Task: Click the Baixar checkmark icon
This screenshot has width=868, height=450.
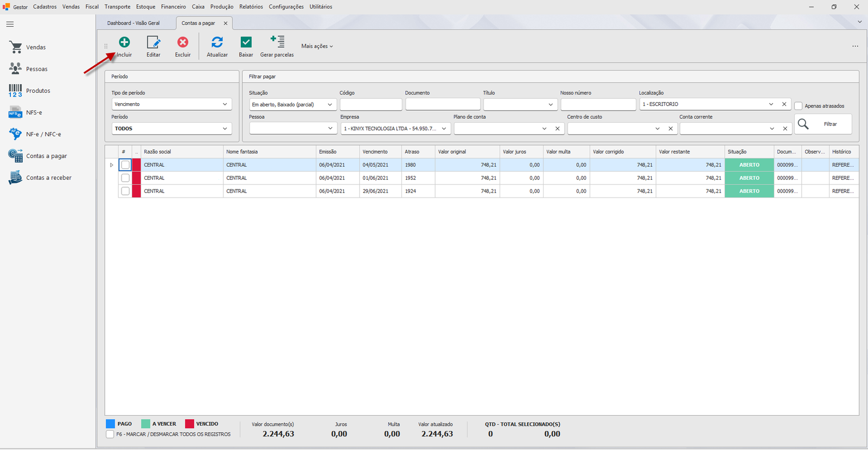Action: pyautogui.click(x=246, y=42)
